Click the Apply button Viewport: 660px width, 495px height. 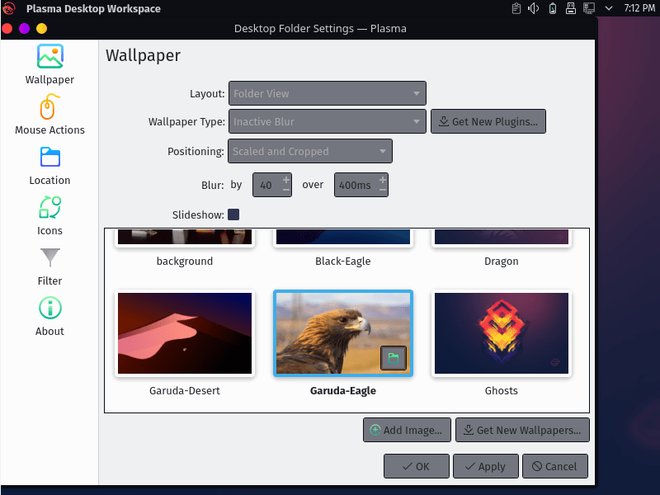[485, 466]
